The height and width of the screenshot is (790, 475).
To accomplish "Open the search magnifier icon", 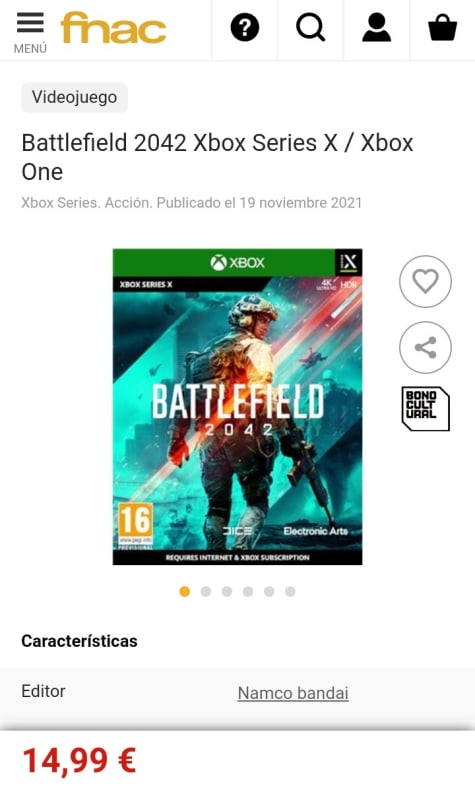I will click(310, 28).
